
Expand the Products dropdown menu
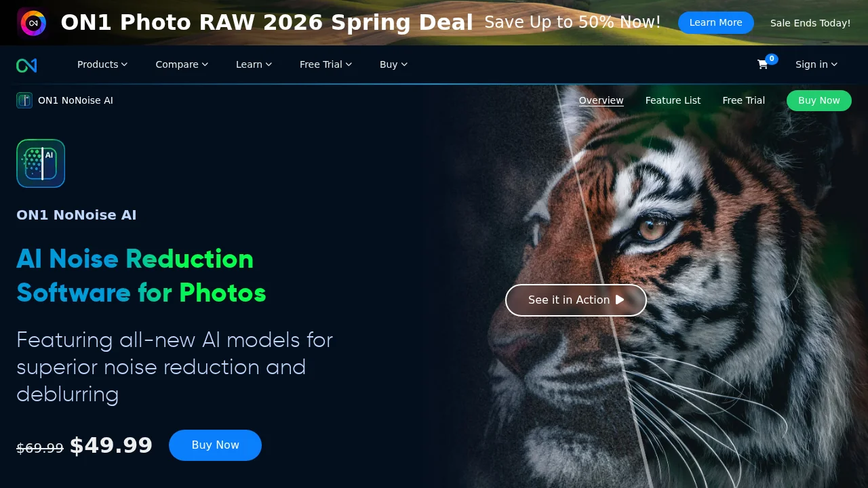[102, 64]
